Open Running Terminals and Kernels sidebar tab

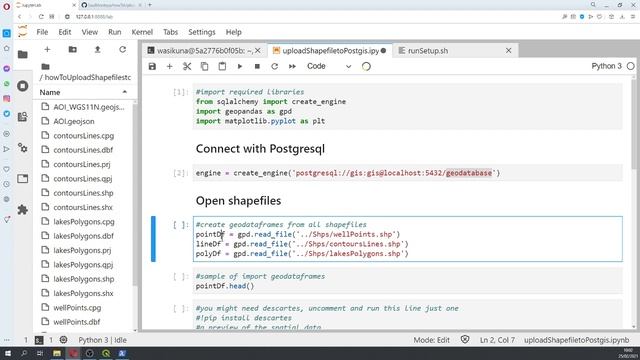[x=23, y=86]
